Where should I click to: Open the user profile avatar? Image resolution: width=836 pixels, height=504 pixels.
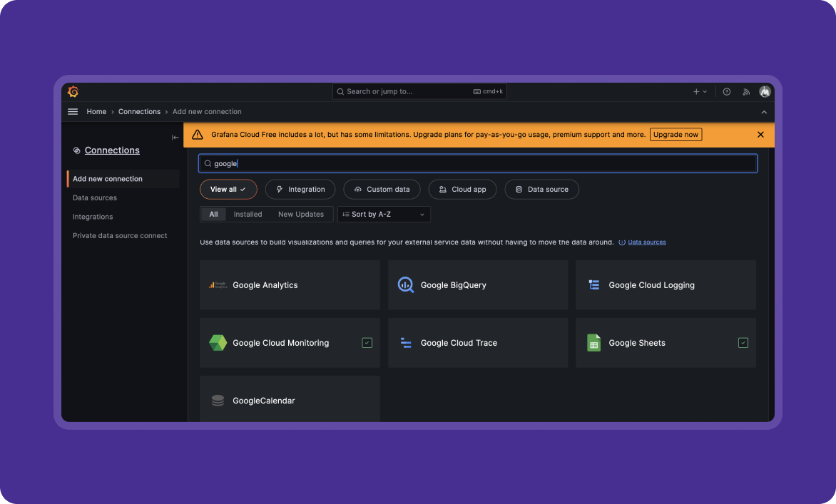point(765,92)
